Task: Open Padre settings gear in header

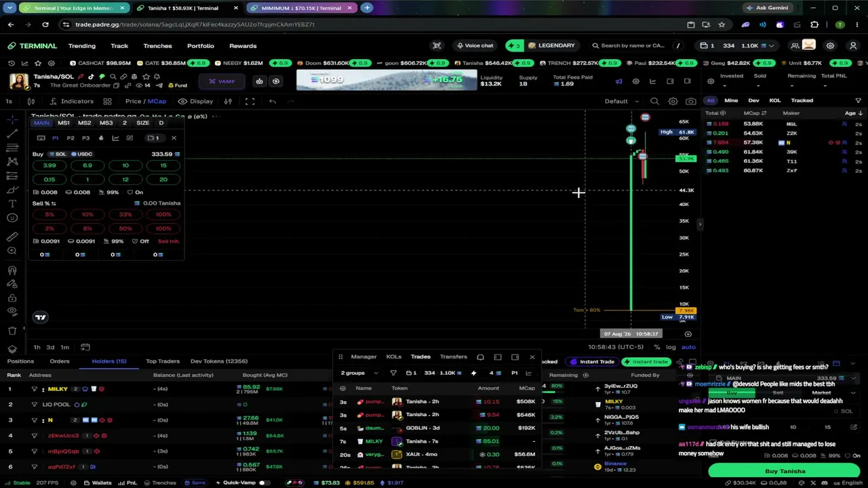Action: (x=830, y=45)
